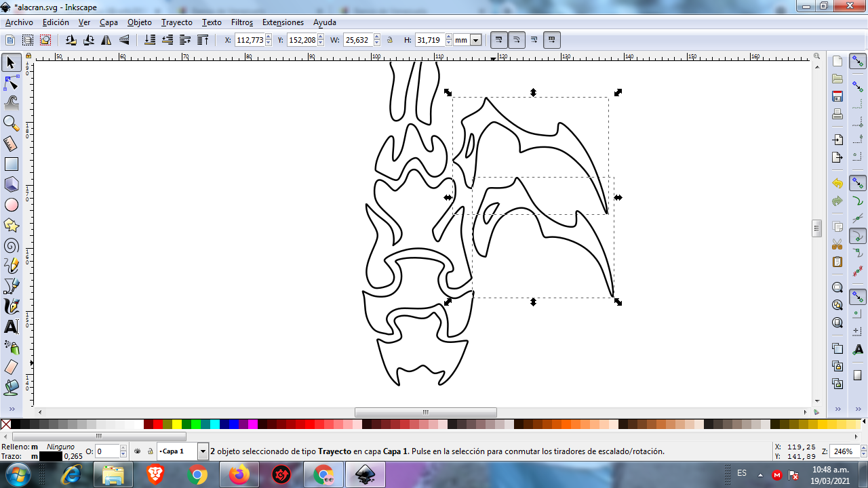Expand snap bar overflow chevron

pyautogui.click(x=858, y=409)
